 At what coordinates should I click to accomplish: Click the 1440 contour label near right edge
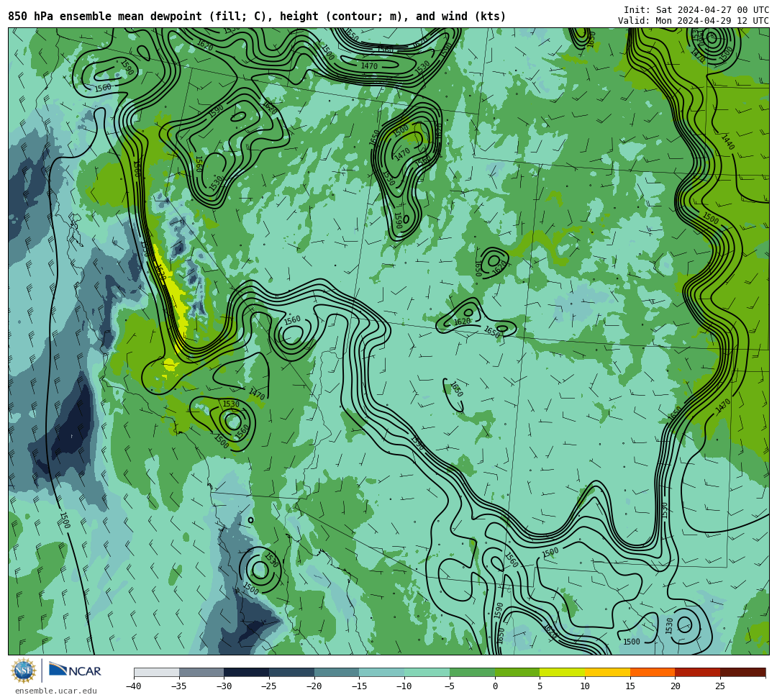pos(728,142)
